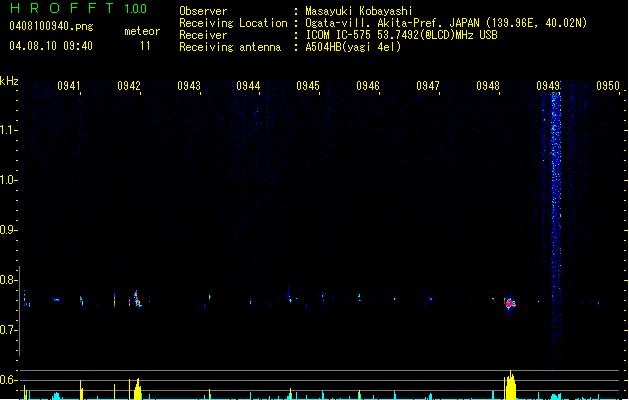Click the 'meteor' count label
The image size is (629, 400).
(142, 31)
